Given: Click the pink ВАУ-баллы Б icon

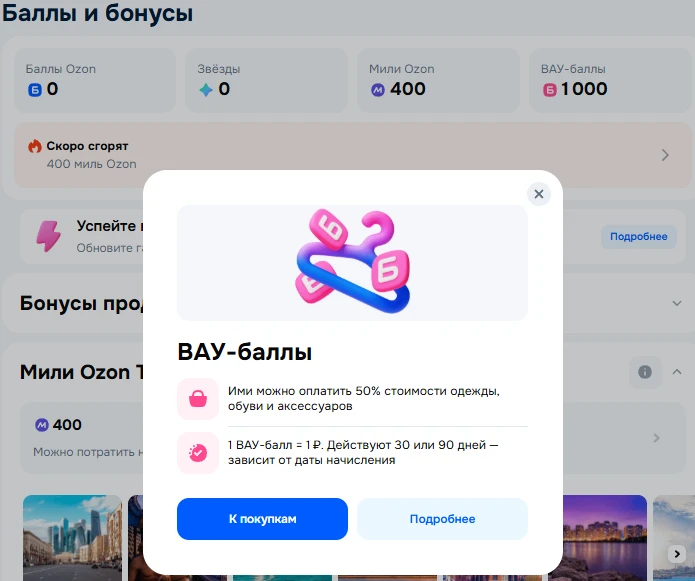Looking at the screenshot, I should point(550,90).
